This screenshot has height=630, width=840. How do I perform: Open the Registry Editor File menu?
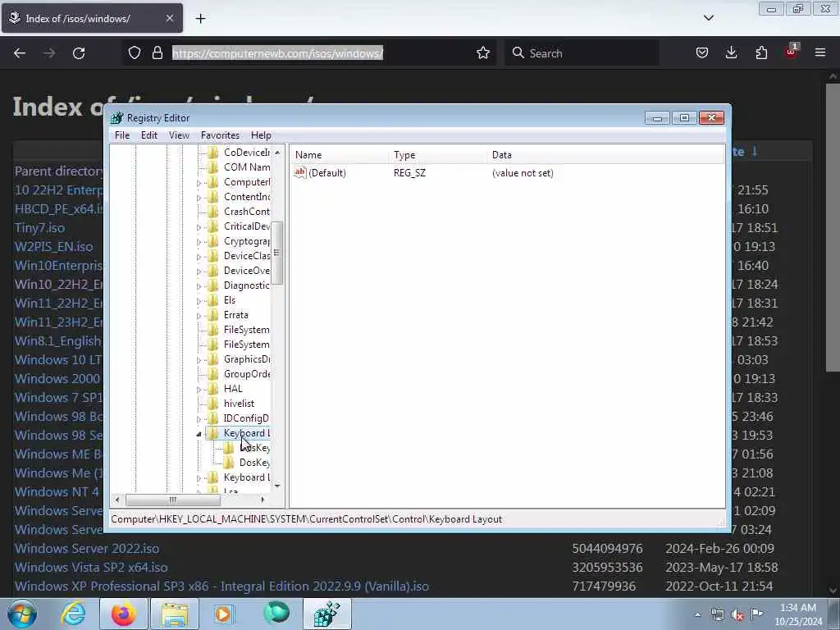coord(122,135)
